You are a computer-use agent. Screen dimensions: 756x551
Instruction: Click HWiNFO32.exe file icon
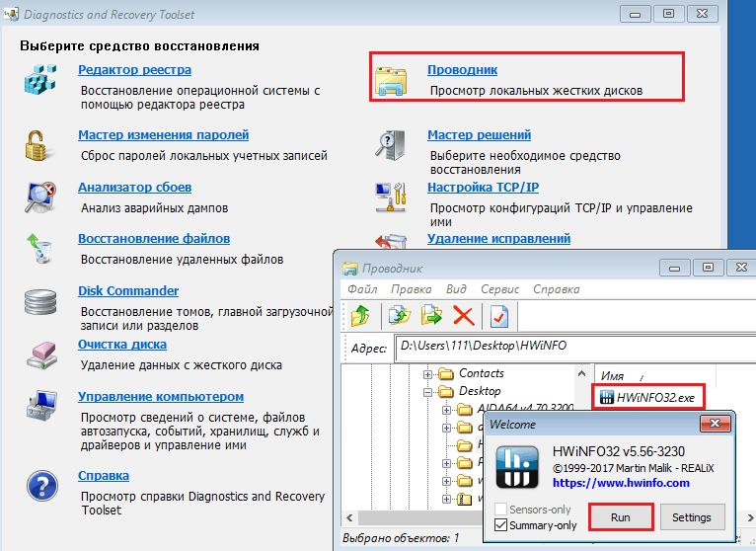pyautogui.click(x=606, y=397)
